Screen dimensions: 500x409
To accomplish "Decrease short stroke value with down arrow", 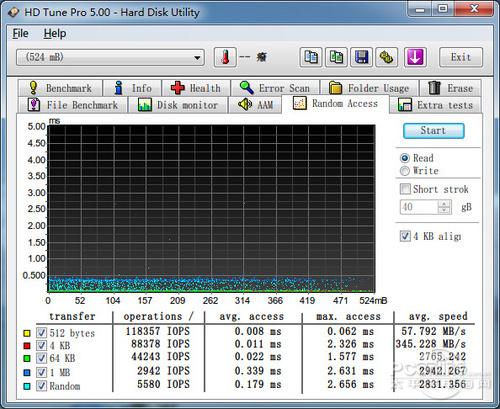I will (444, 210).
